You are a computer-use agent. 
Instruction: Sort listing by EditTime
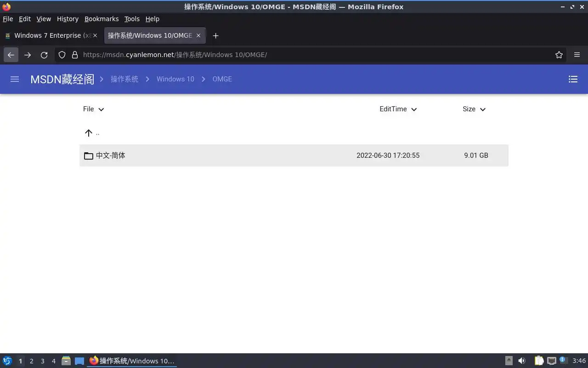click(398, 109)
